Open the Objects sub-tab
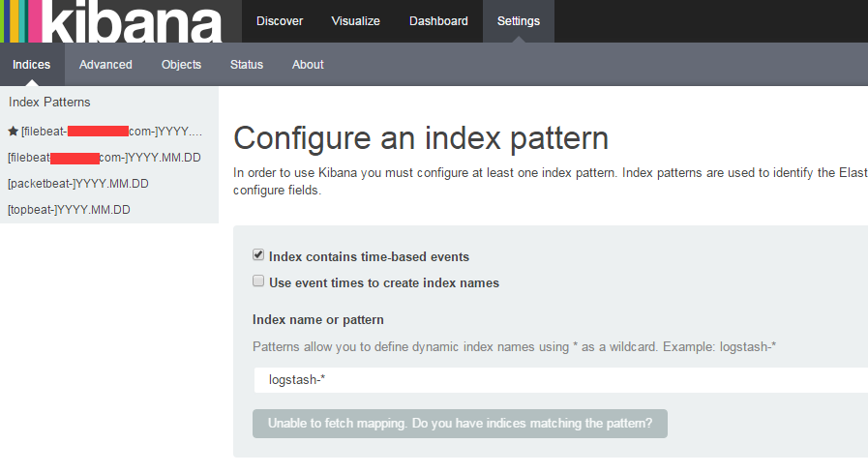Viewport: 868px width, 473px height. (181, 64)
